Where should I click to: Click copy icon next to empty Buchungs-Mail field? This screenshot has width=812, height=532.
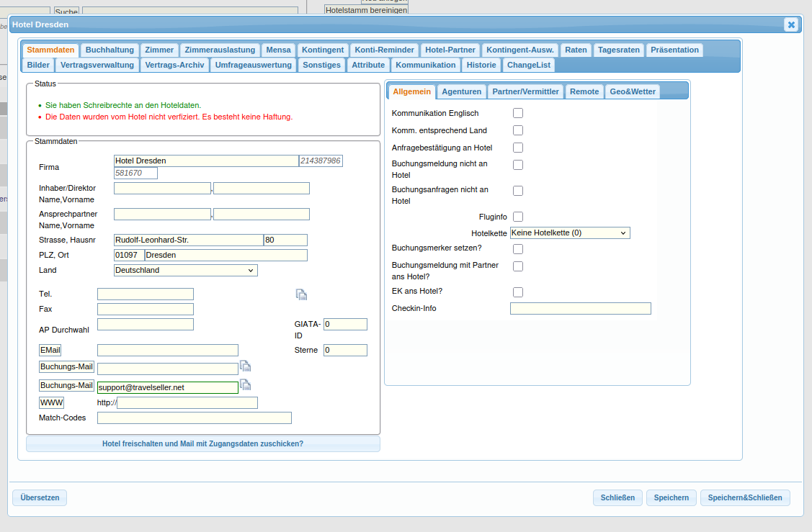pyautogui.click(x=245, y=366)
